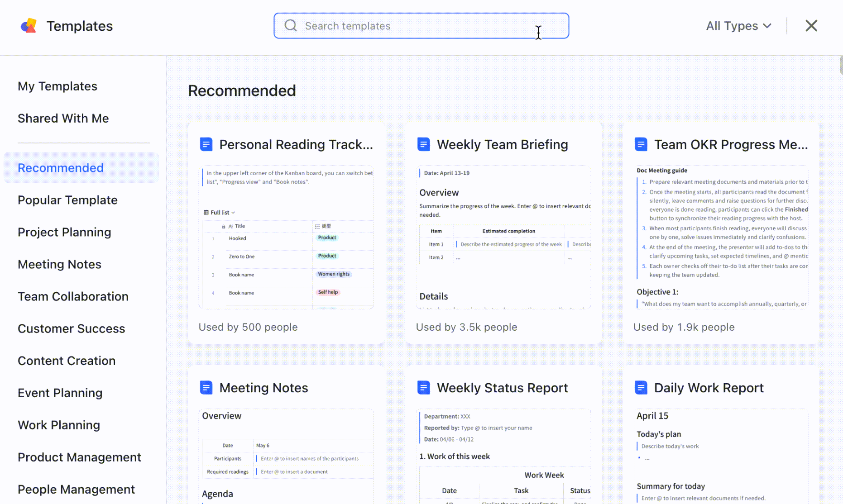Select Team Collaboration in the sidebar
The width and height of the screenshot is (843, 504).
(x=73, y=296)
